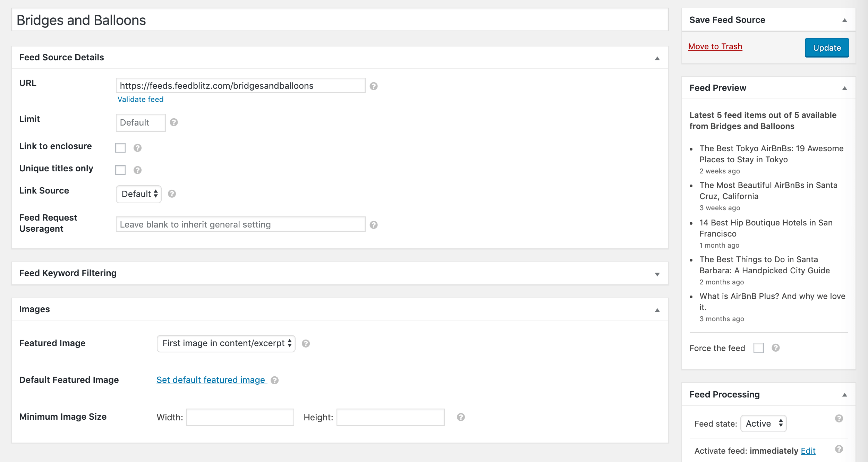The image size is (868, 462).
Task: Click the Feed Keyword Filtering heading
Action: tap(68, 273)
